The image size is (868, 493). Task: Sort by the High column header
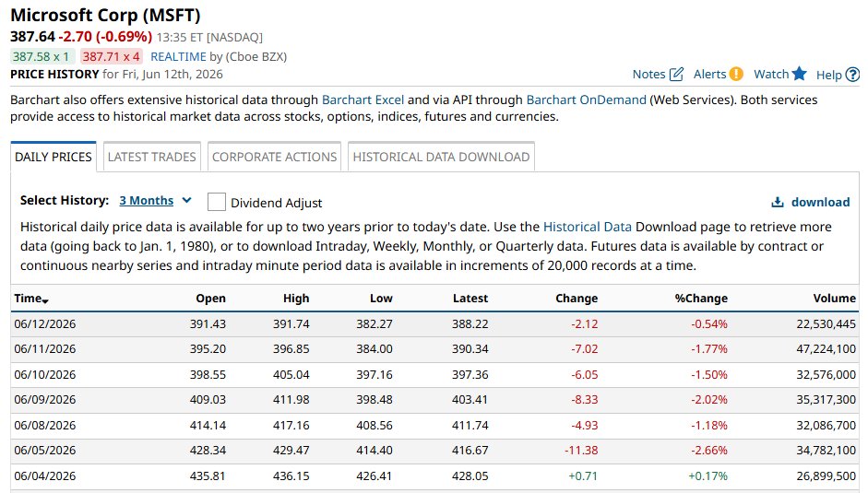tap(296, 299)
